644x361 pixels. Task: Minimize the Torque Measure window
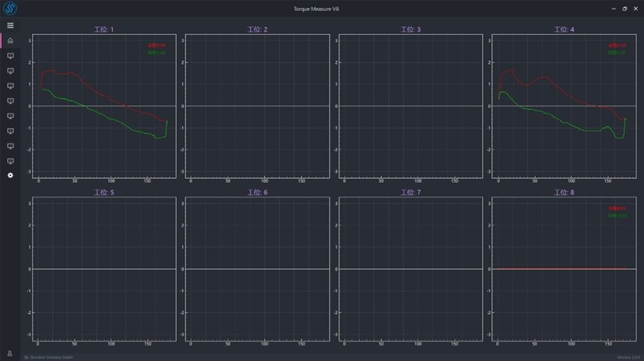pyautogui.click(x=614, y=9)
